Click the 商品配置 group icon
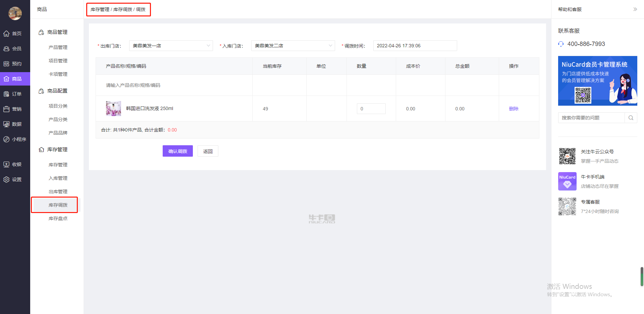Screen dimensions: 644x314 41,91
